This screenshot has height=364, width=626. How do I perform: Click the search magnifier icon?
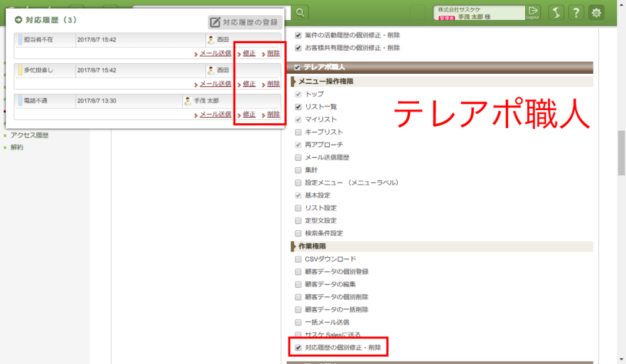tap(301, 13)
